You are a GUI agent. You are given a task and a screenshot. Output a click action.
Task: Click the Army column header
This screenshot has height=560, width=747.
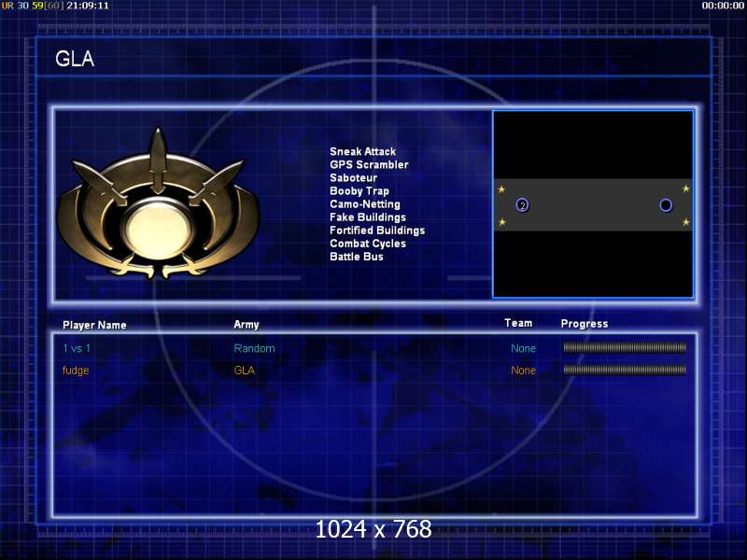coord(247,325)
